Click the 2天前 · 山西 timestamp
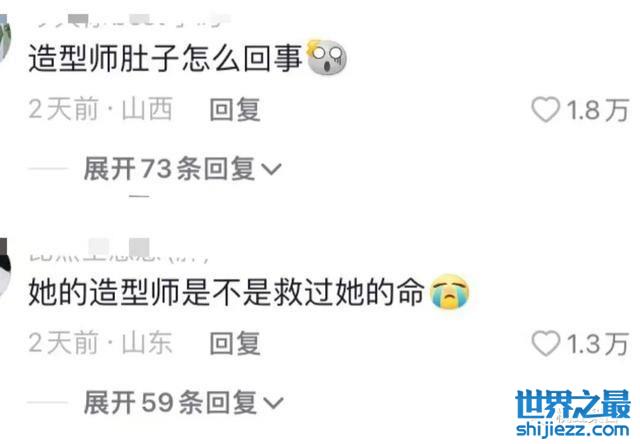 pos(100,110)
